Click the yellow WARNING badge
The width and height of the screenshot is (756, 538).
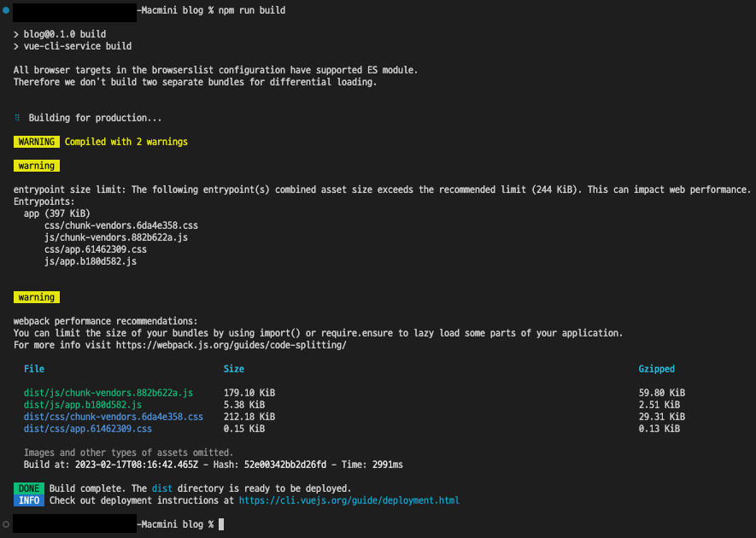click(37, 142)
